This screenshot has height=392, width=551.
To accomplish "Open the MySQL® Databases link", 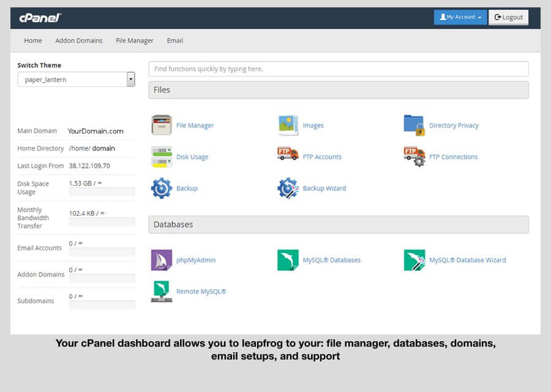I will pos(332,260).
